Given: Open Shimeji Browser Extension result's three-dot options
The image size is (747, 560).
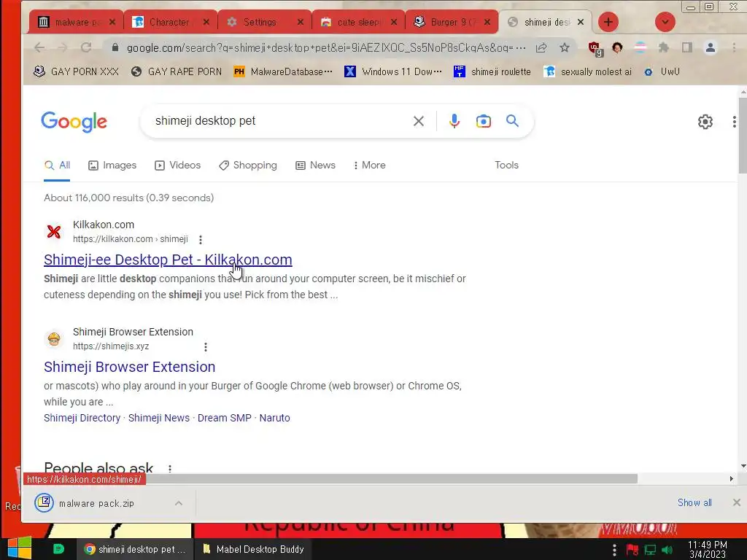Looking at the screenshot, I should tap(206, 347).
